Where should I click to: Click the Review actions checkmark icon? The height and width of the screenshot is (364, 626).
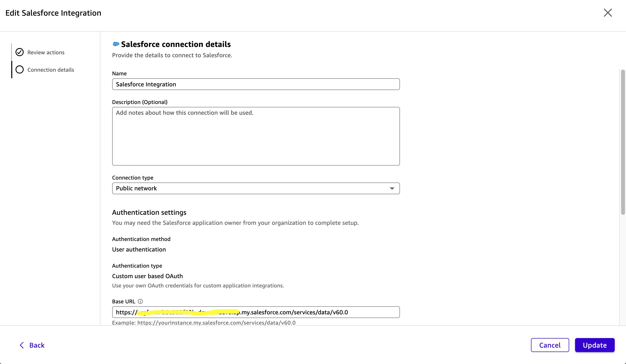pos(20,52)
